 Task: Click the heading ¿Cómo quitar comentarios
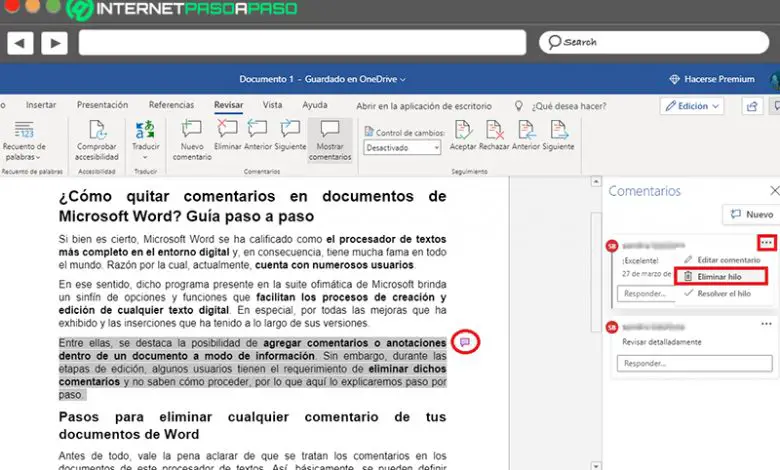tap(252, 206)
